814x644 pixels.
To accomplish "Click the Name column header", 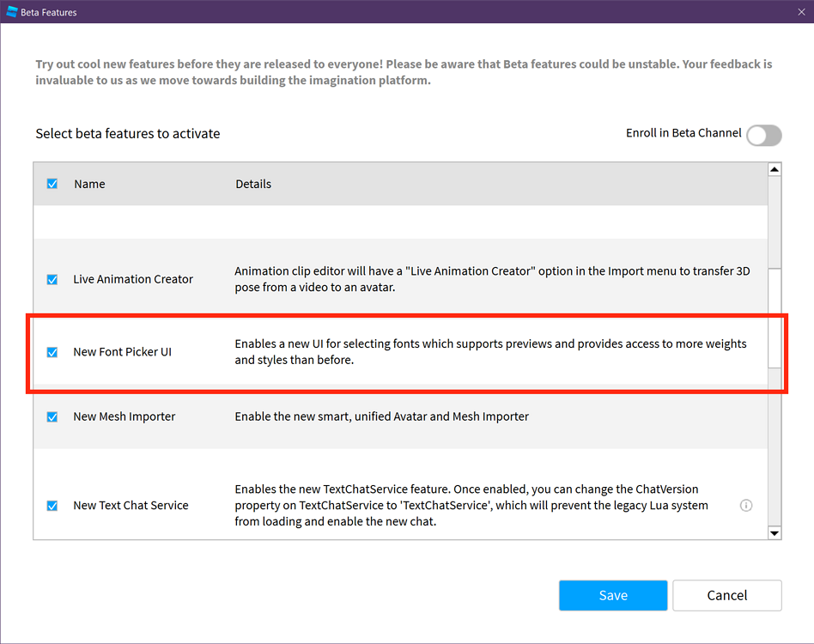I will 89,184.
